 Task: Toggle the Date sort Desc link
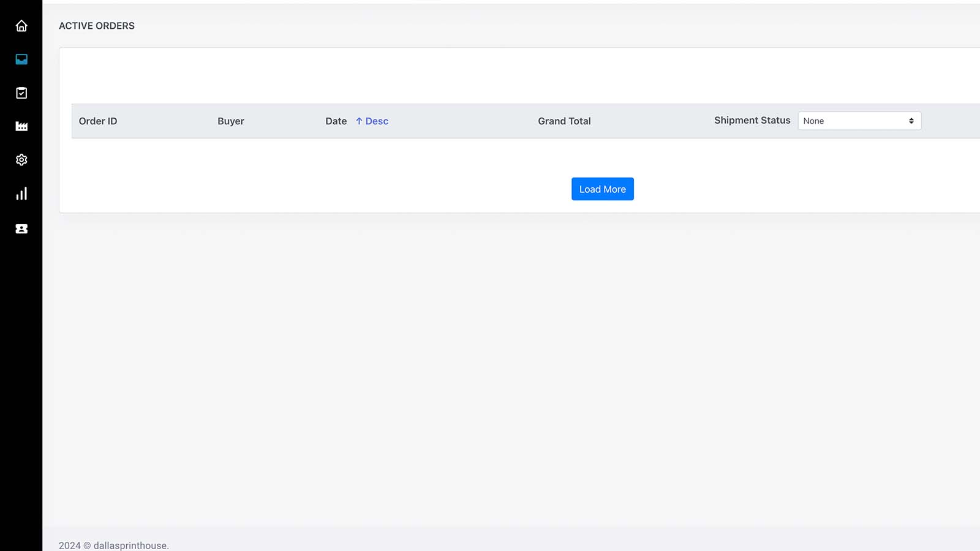(372, 121)
